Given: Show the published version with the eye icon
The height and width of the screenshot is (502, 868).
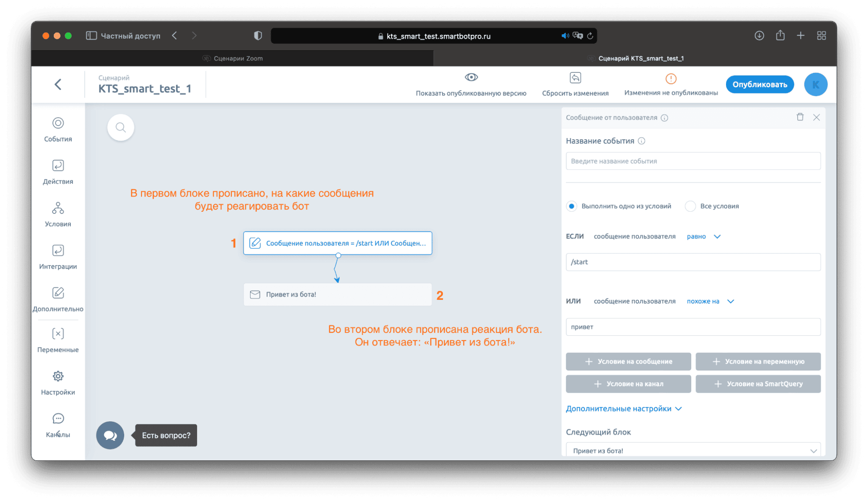Looking at the screenshot, I should pyautogui.click(x=471, y=78).
